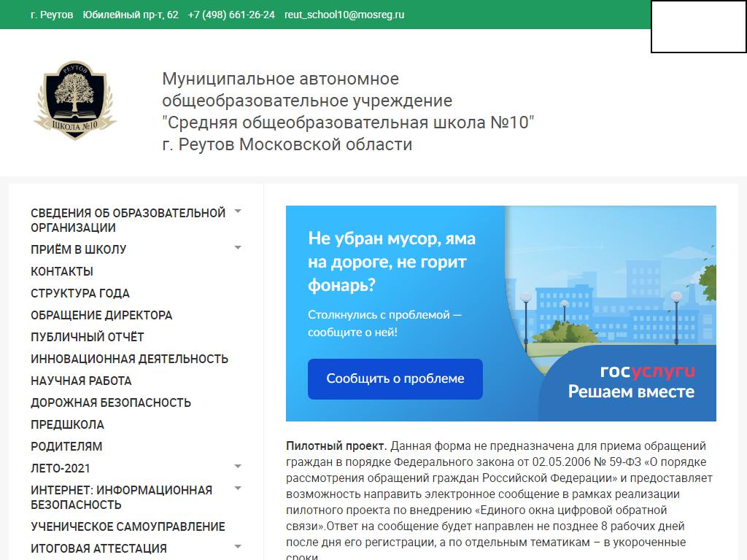Click the phone number +7 (498) 661-26-24
Viewport: 747px width, 560px height.
(231, 15)
